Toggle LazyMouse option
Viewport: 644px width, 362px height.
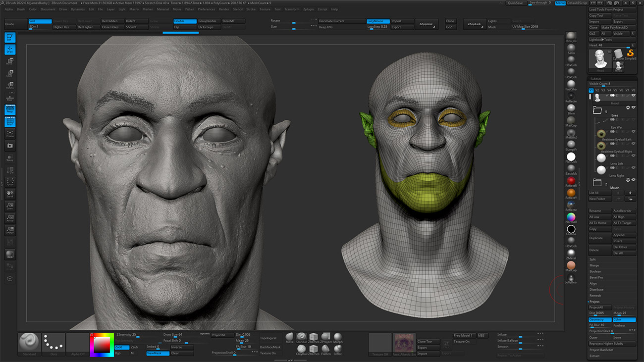377,21
